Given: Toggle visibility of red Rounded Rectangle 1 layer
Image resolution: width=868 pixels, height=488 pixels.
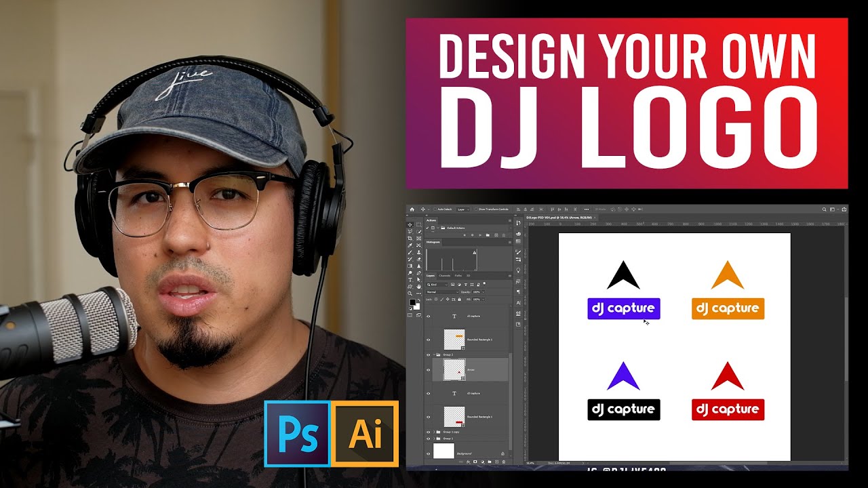Looking at the screenshot, I should [x=428, y=417].
